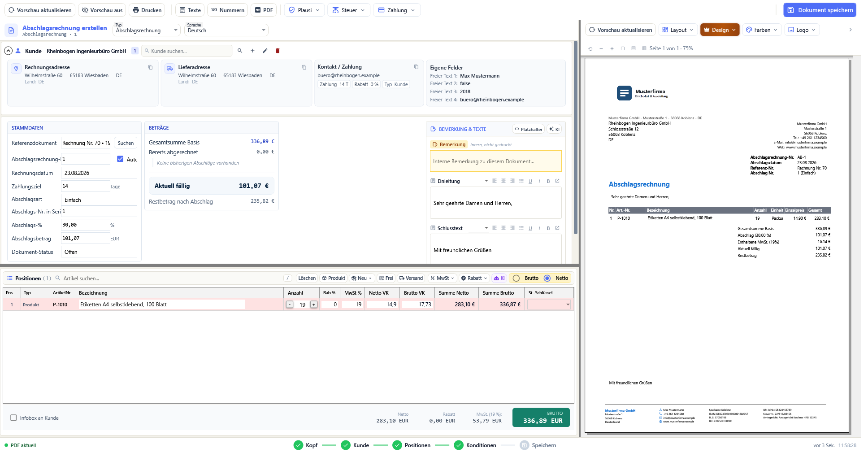Fit the preview to a single page
The image size is (868, 470).
(x=623, y=48)
